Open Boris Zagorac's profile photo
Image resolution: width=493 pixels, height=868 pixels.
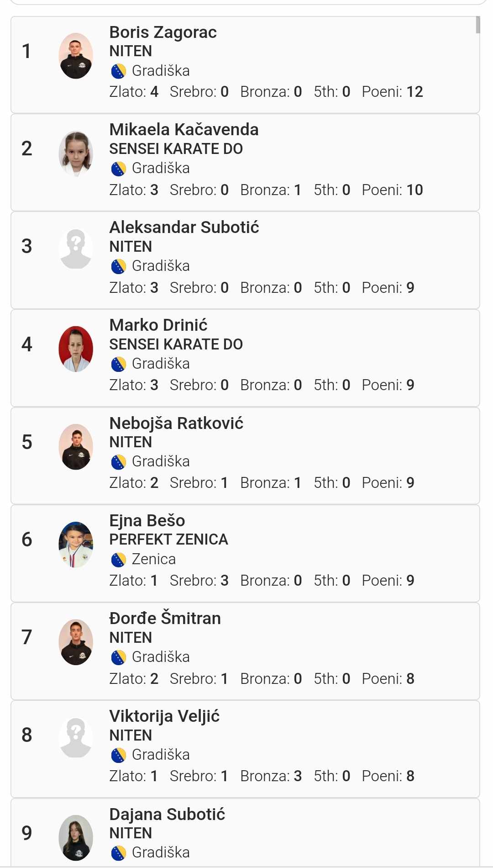click(x=76, y=56)
